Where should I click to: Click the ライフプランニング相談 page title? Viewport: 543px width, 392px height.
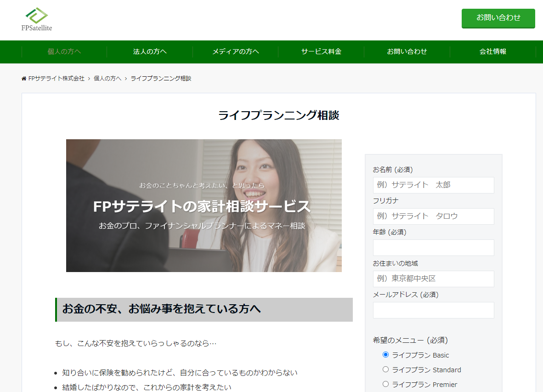[x=279, y=115]
